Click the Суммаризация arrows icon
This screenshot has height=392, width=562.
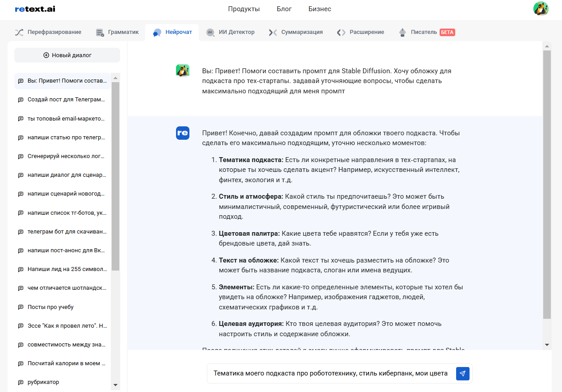coord(273,32)
